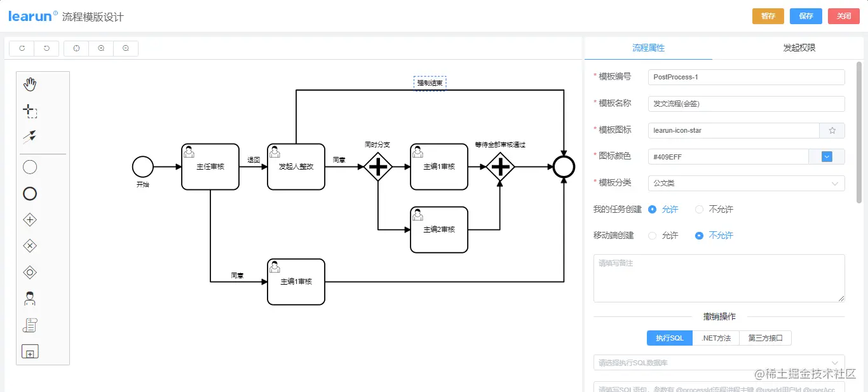Open the 执行SQL数据库 selection dropdown
The width and height of the screenshot is (868, 392).
click(x=719, y=363)
